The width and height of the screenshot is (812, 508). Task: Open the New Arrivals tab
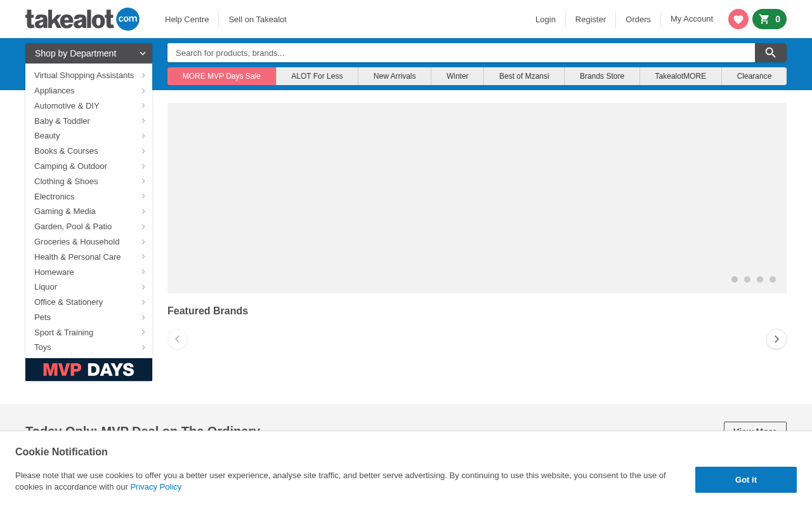click(x=395, y=76)
